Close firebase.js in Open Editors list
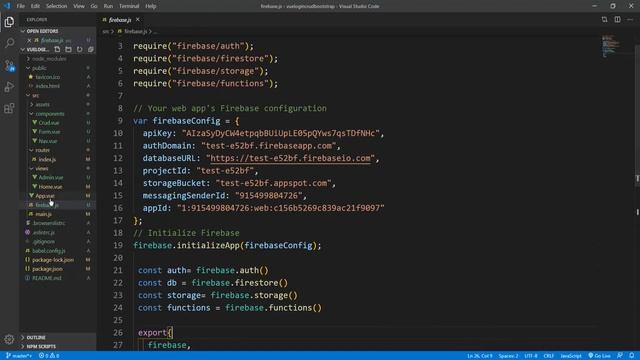640x360 pixels. tap(29, 40)
